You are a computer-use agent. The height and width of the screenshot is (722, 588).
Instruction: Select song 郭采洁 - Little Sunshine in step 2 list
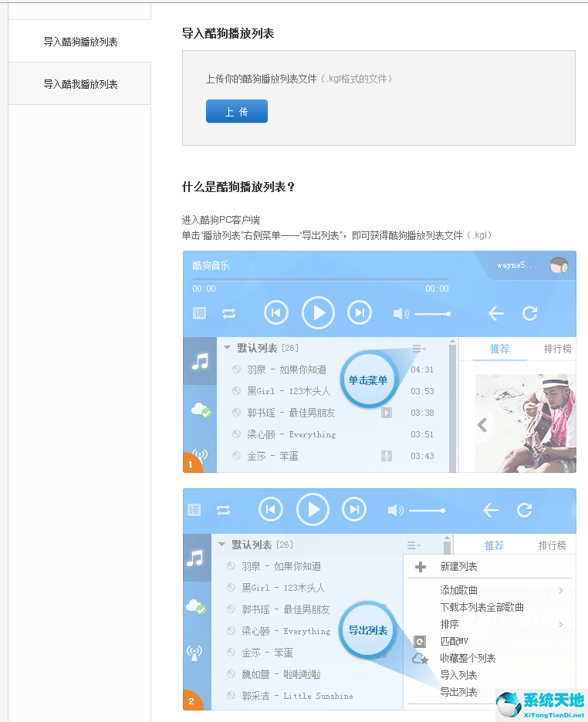click(297, 697)
